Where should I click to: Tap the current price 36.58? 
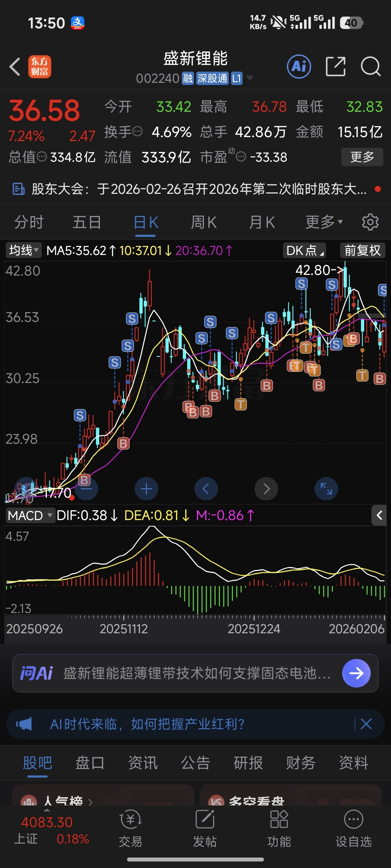pos(44,110)
